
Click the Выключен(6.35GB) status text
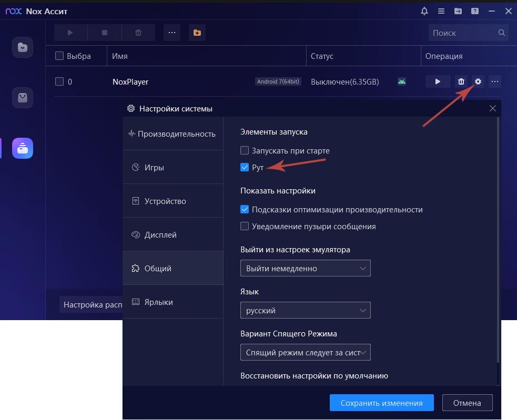click(x=345, y=82)
